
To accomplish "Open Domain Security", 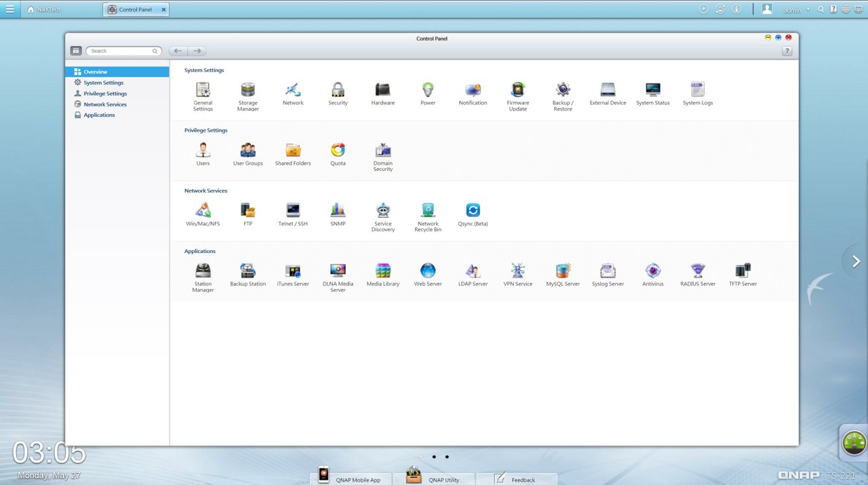I will coord(383,156).
